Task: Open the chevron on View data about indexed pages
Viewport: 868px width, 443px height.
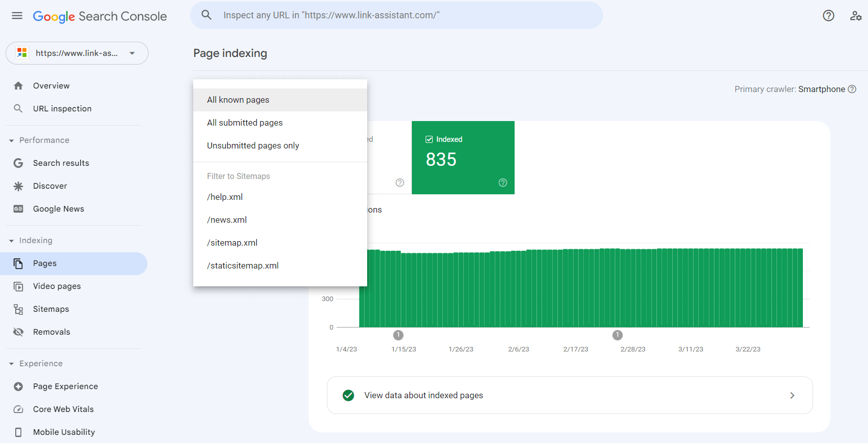Action: (x=792, y=395)
